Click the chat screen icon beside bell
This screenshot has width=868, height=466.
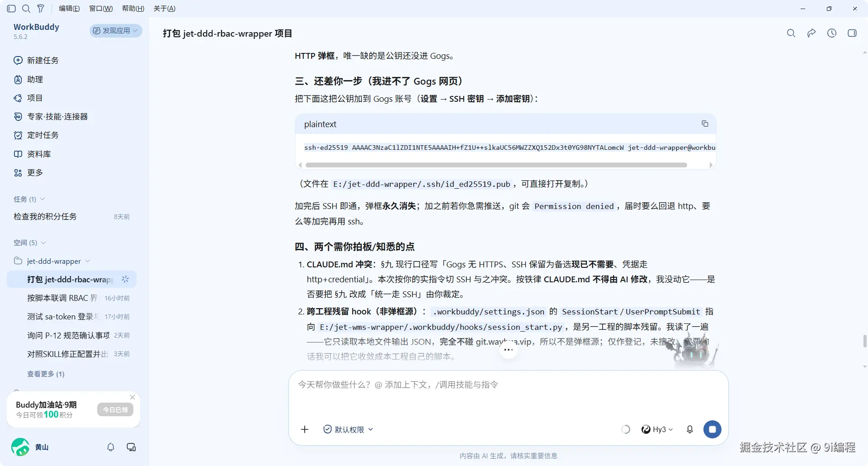click(132, 447)
